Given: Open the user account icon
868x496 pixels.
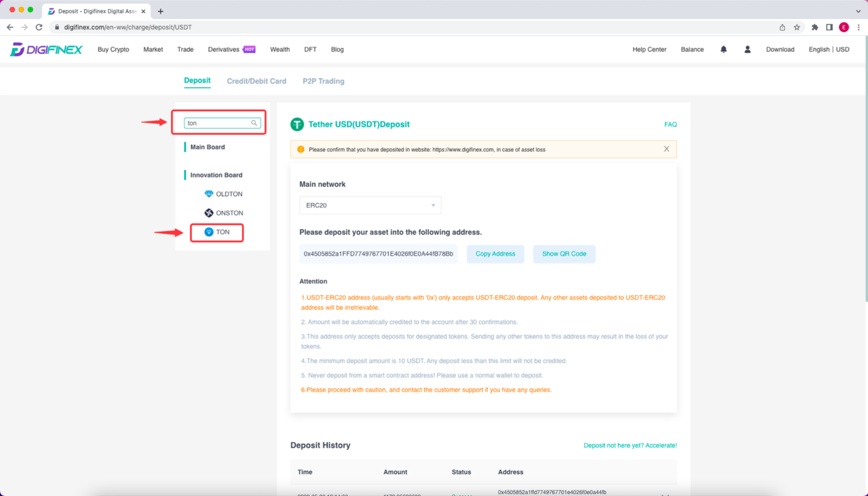Looking at the screenshot, I should (x=747, y=50).
